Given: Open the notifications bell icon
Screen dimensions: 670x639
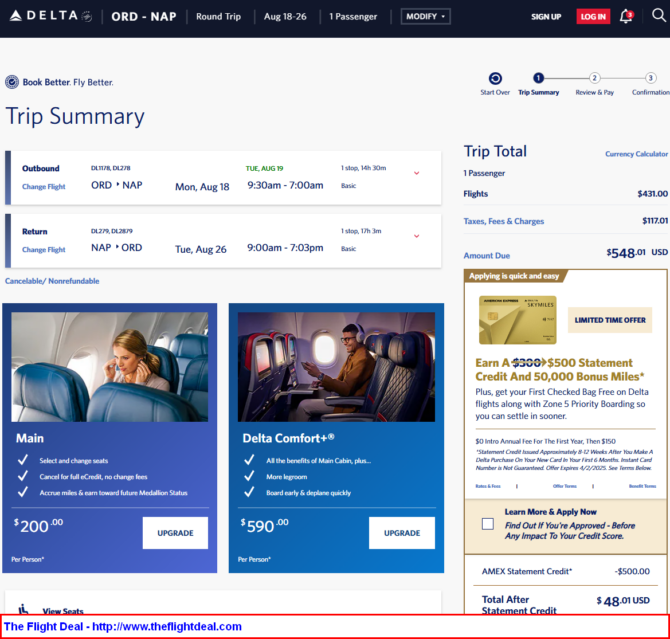Looking at the screenshot, I should point(626,16).
